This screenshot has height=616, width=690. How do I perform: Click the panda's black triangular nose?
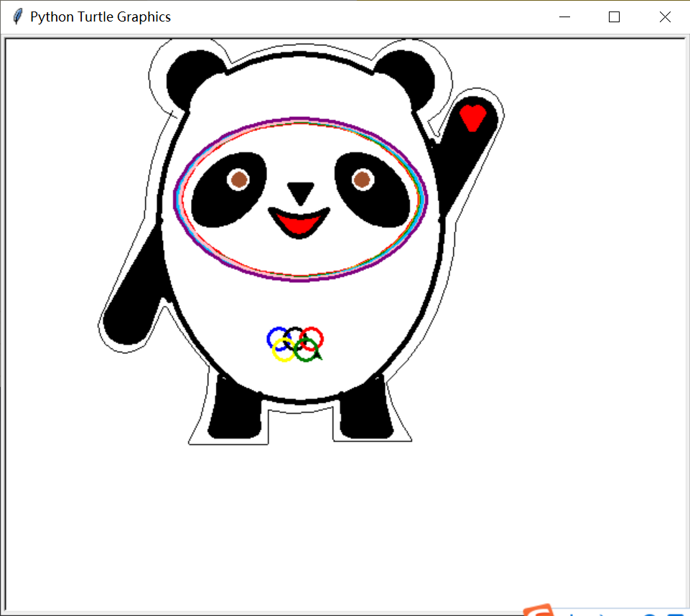click(301, 194)
